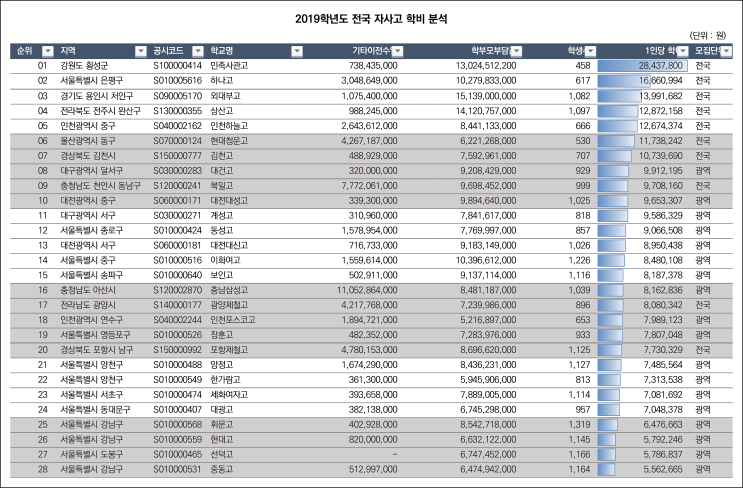Select school name cell 민족사관고
The width and height of the screenshot is (743, 488).
(229, 66)
